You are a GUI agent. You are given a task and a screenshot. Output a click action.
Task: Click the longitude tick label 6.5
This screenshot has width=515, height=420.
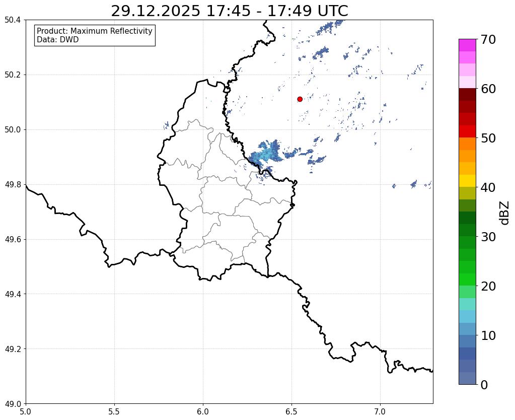tap(291, 411)
